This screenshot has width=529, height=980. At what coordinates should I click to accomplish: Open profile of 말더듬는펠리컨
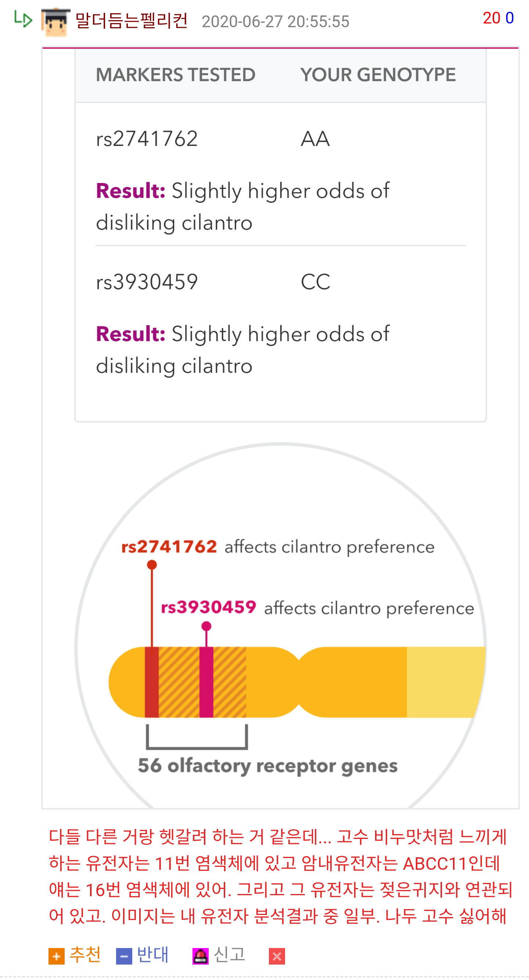click(131, 21)
